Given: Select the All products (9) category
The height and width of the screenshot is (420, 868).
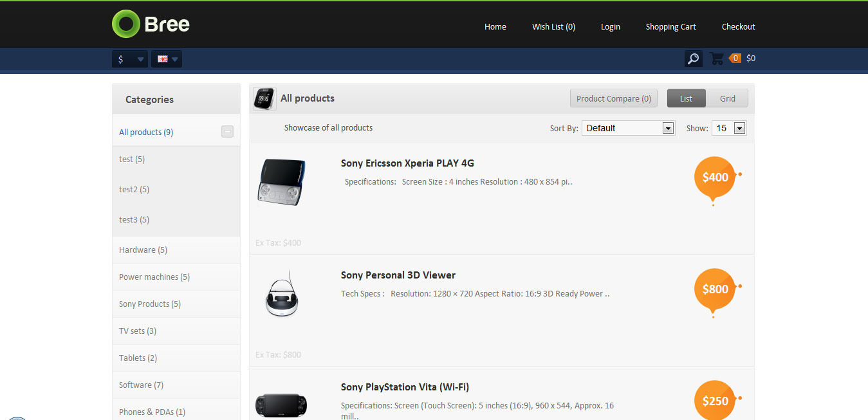Looking at the screenshot, I should [x=146, y=132].
